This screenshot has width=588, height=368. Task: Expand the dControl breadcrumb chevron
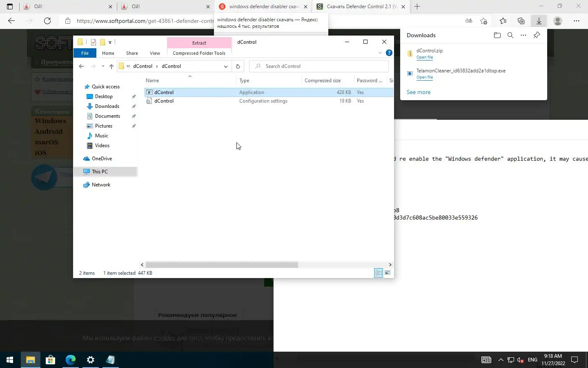(x=157, y=66)
